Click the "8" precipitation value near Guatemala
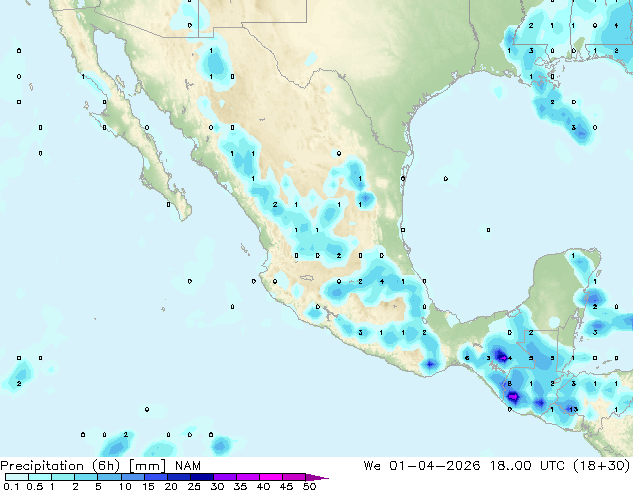This screenshot has height=490, width=634. click(509, 383)
